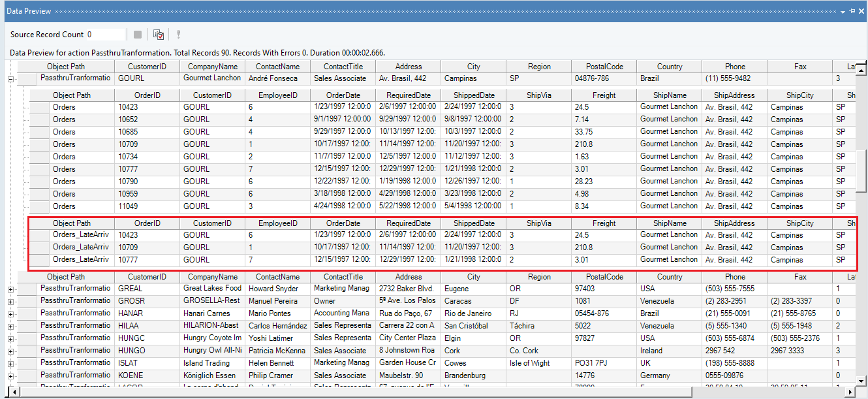This screenshot has width=868, height=399.
Task: Expand the HANAR customer row
Action: click(10, 314)
